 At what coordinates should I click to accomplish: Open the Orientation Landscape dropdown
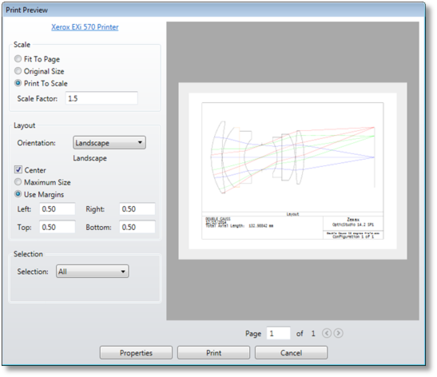[x=109, y=143]
